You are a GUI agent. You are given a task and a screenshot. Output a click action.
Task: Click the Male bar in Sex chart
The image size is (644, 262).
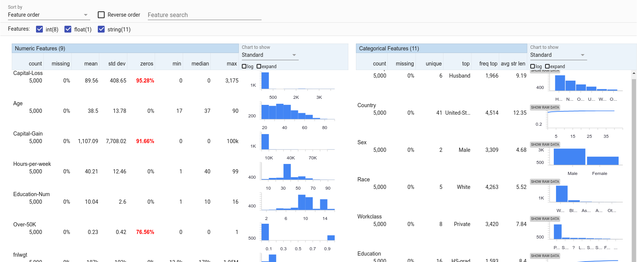[x=569, y=157]
